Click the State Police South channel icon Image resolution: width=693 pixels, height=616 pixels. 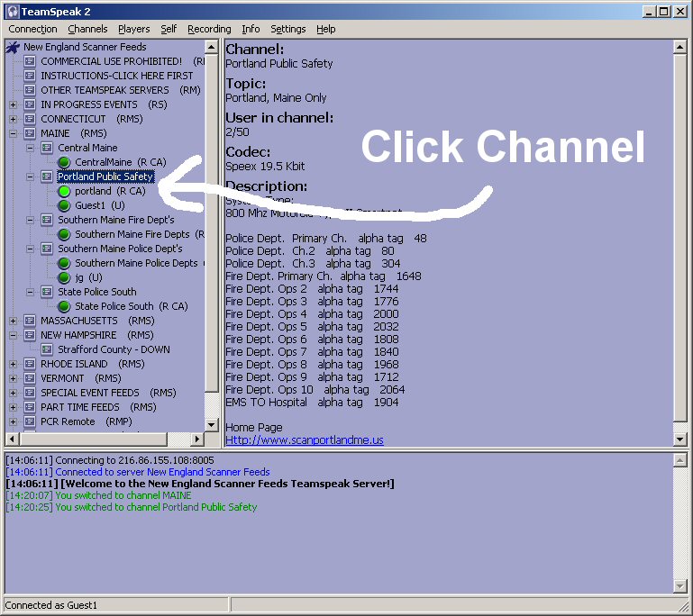click(x=47, y=292)
